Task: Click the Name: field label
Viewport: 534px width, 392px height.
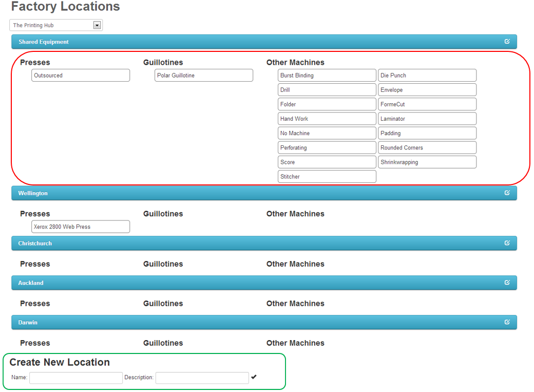Action: pyautogui.click(x=19, y=377)
